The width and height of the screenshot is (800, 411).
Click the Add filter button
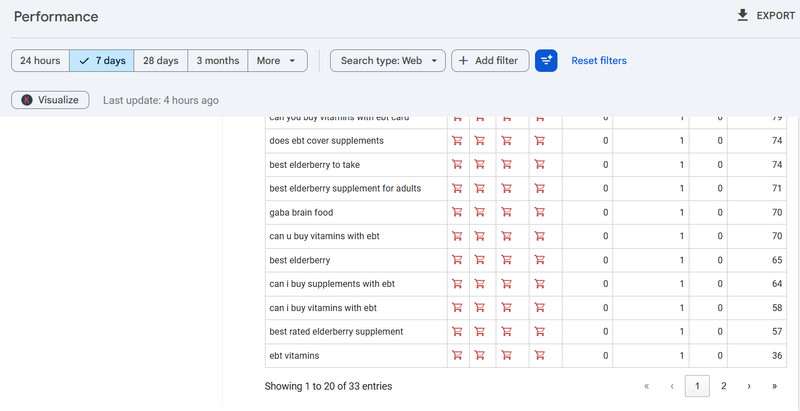pyautogui.click(x=490, y=61)
